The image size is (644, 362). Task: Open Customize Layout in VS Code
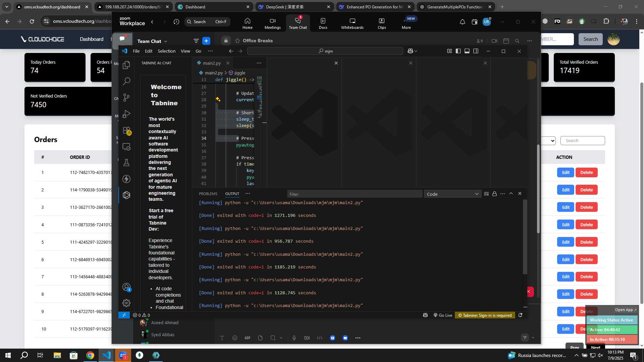(449, 51)
